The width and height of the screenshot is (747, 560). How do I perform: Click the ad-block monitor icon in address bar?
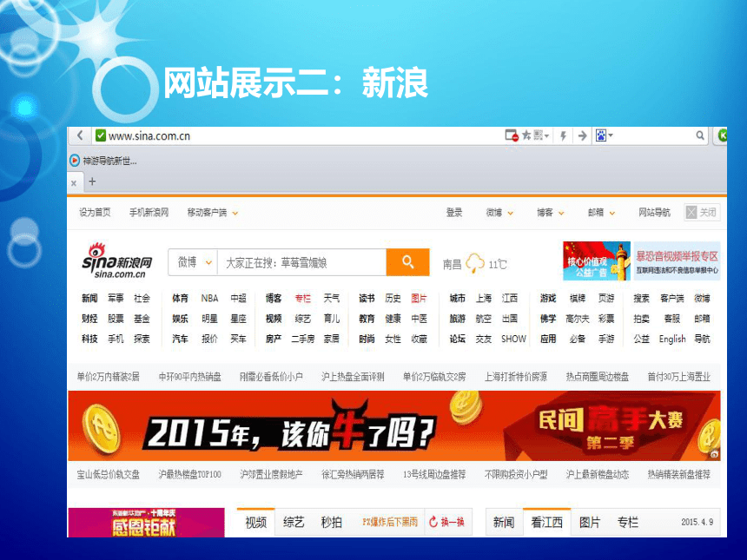[x=512, y=135]
